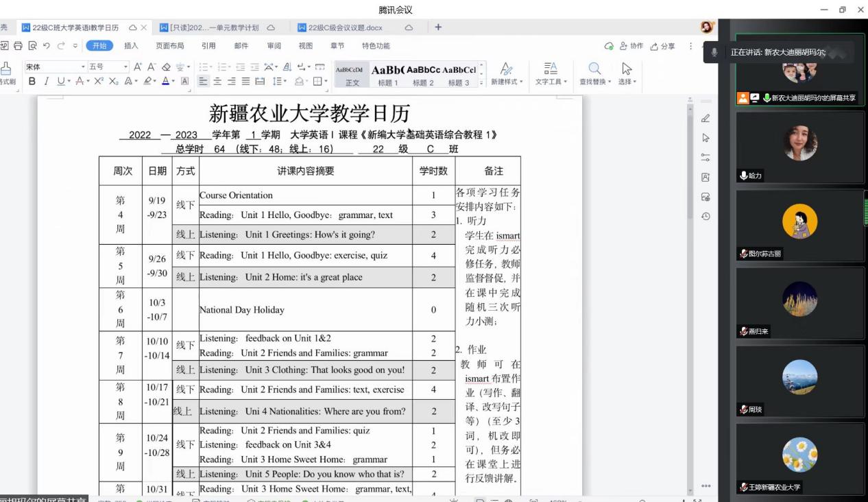Click the print icon in quick toolbar
Image resolution: width=868 pixels, height=502 pixels.
(x=18, y=46)
